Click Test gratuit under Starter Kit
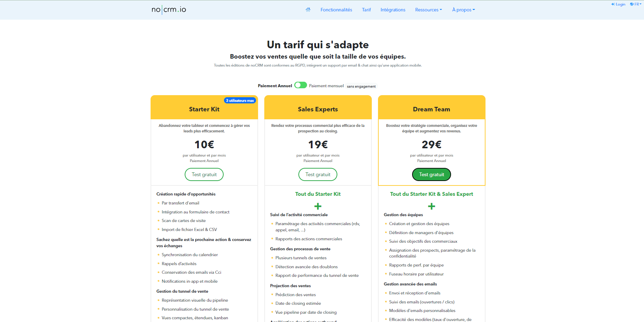Viewport: 644px width, 322px height. click(204, 174)
